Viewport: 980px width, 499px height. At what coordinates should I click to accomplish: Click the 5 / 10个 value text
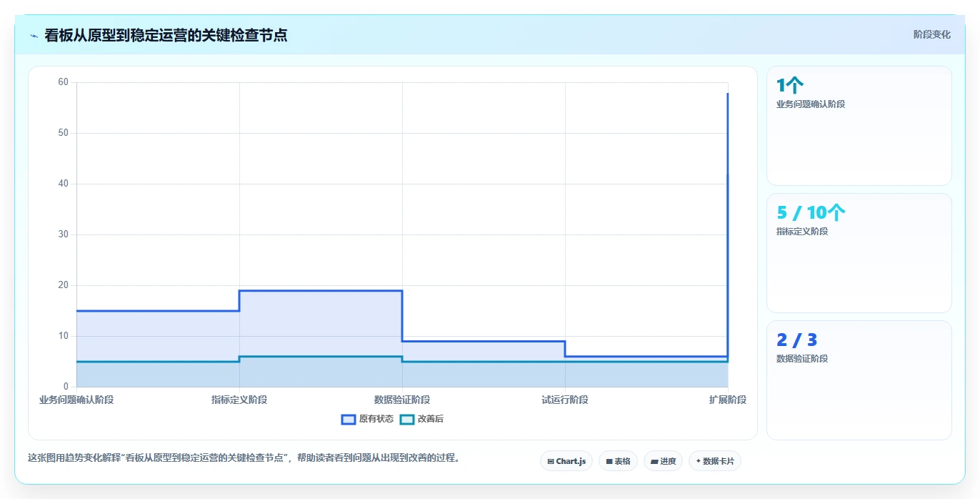(x=811, y=213)
